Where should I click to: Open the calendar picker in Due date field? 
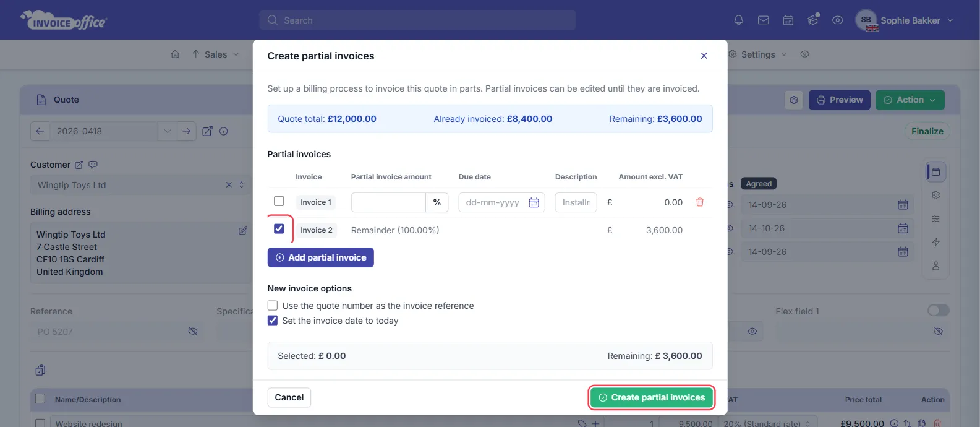534,202
